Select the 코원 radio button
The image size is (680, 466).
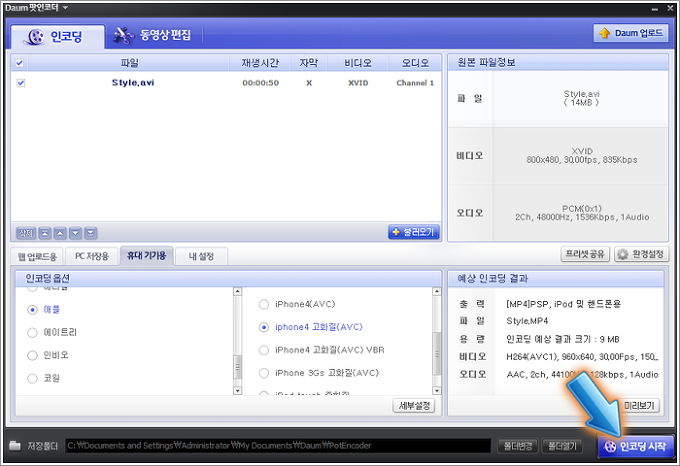click(33, 378)
